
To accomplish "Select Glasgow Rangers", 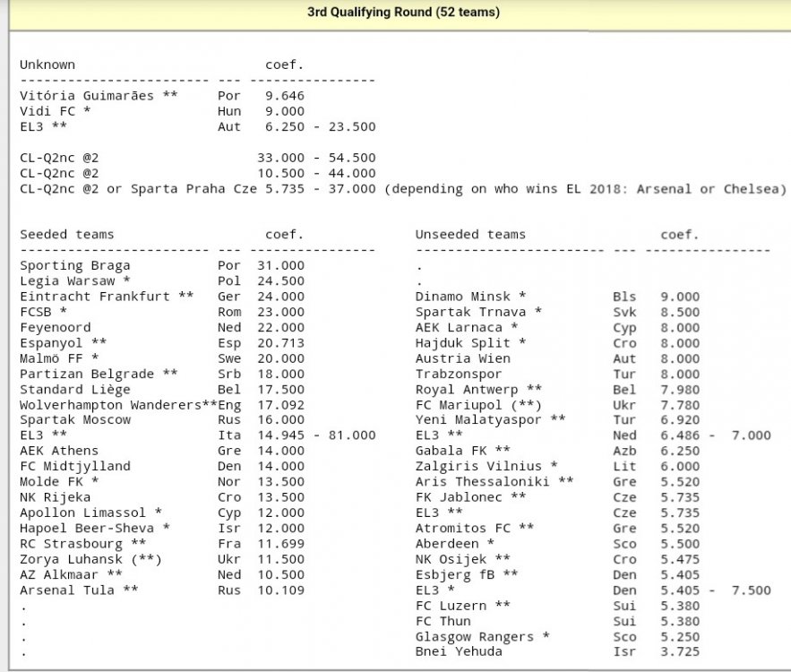I will tap(474, 637).
